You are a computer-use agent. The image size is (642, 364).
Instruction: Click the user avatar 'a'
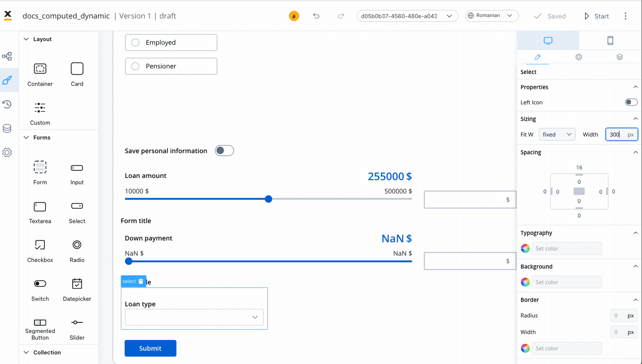294,16
